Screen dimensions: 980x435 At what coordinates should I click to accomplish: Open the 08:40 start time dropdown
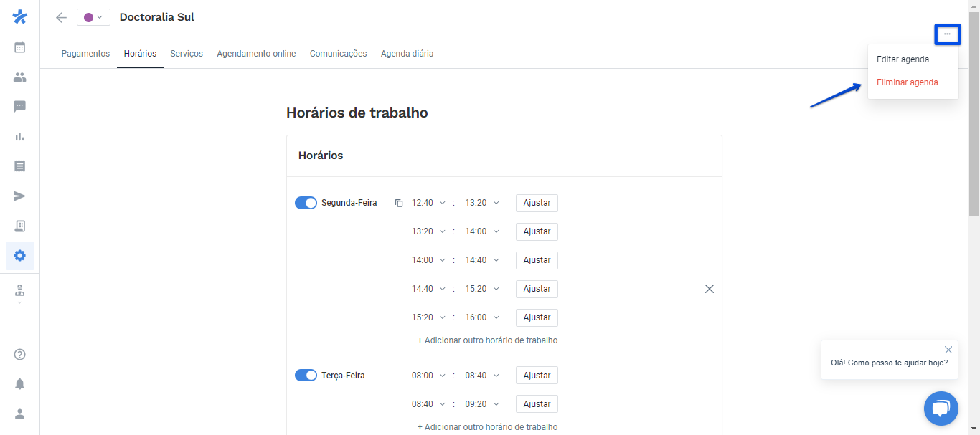(428, 404)
